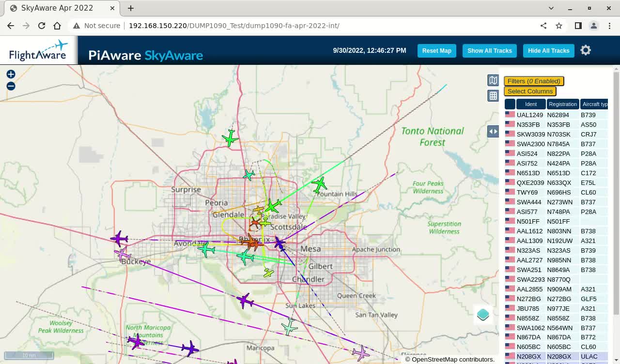620x364 pixels.
Task: Open Filters (0 Enabled) panel
Action: (x=534, y=81)
